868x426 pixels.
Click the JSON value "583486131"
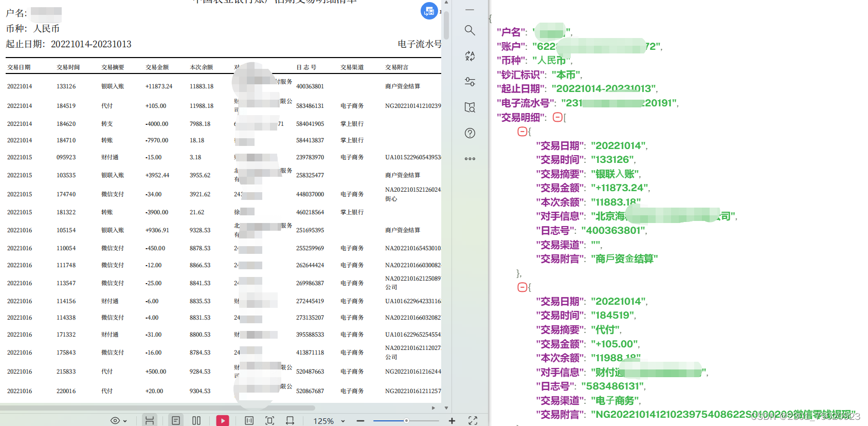[x=613, y=386]
